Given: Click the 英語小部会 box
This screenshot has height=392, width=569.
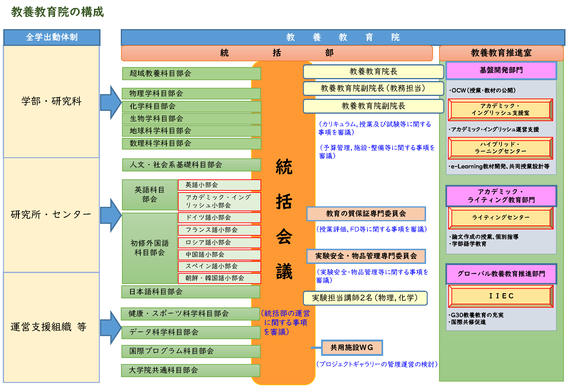Looking at the screenshot, I should click(x=219, y=185).
